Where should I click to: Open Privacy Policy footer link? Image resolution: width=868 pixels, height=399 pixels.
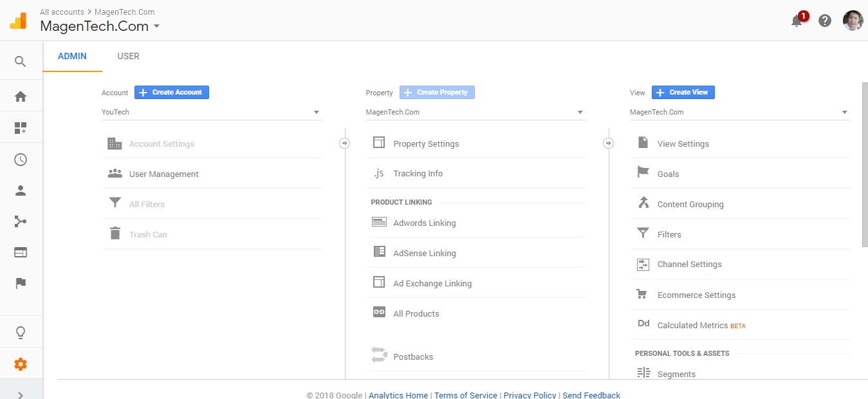530,395
